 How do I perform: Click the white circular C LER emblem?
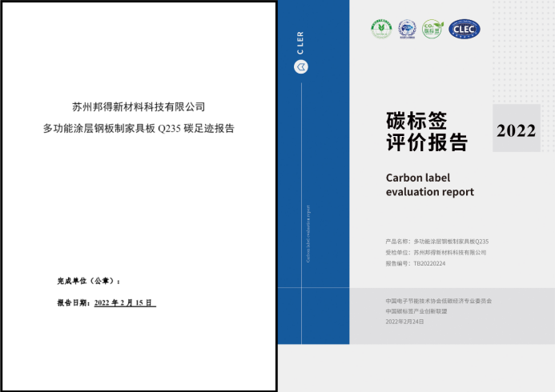tap(301, 67)
